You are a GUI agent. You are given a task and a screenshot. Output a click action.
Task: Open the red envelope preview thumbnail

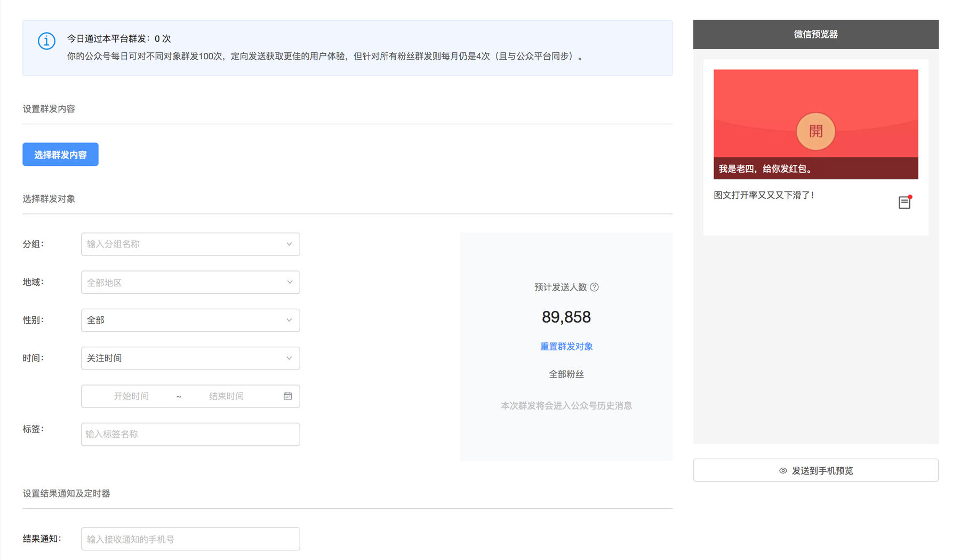coord(815,124)
